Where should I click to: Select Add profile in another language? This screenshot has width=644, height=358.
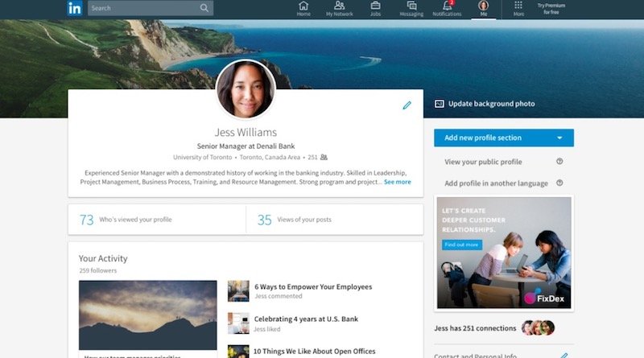click(x=496, y=183)
